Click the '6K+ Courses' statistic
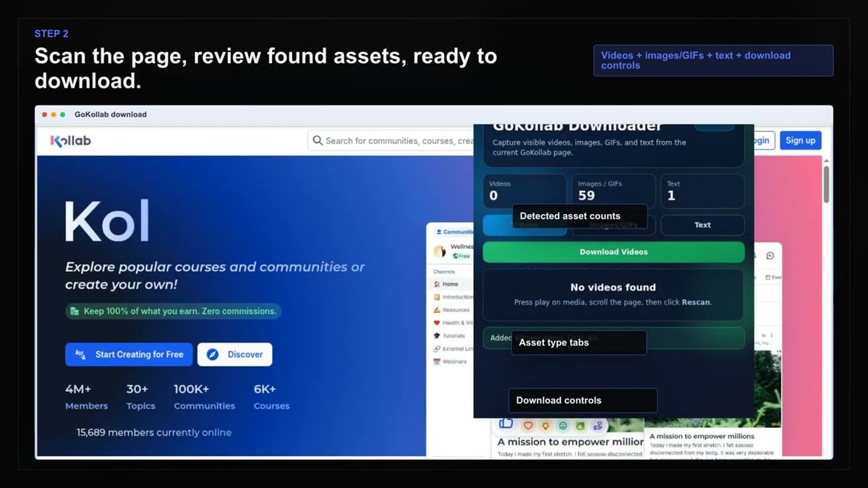Screen dimensions: 868x488 [x=271, y=397]
